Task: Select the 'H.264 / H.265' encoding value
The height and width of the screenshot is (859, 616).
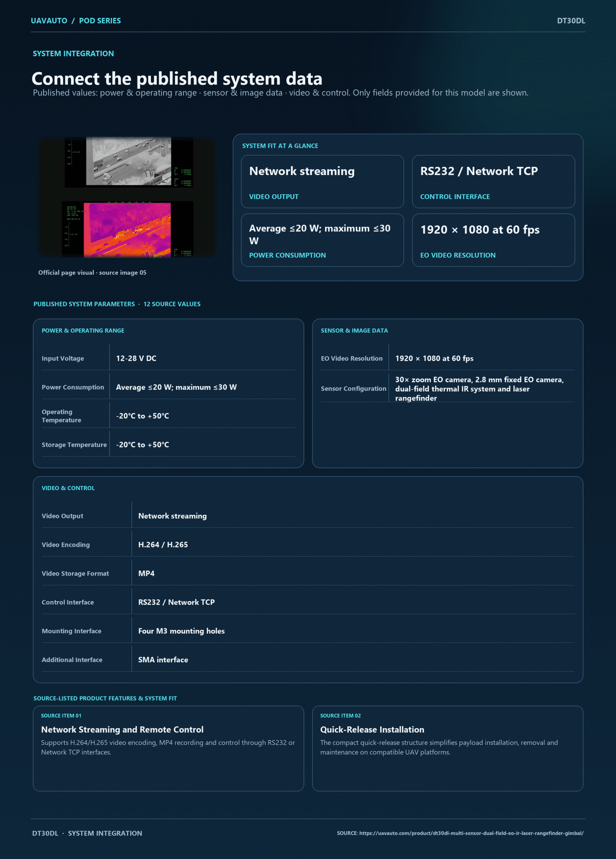Action: (x=163, y=545)
